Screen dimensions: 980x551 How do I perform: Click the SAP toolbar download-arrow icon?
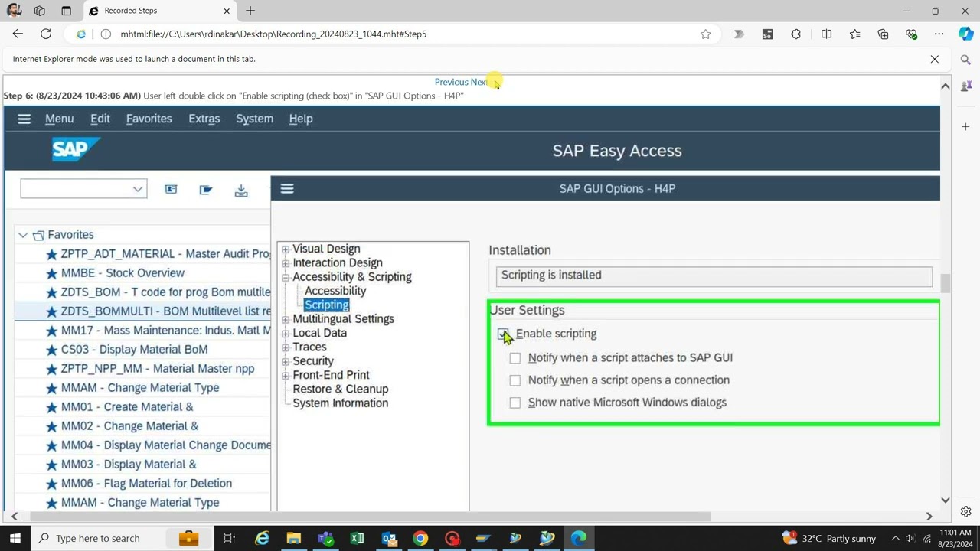tap(241, 190)
